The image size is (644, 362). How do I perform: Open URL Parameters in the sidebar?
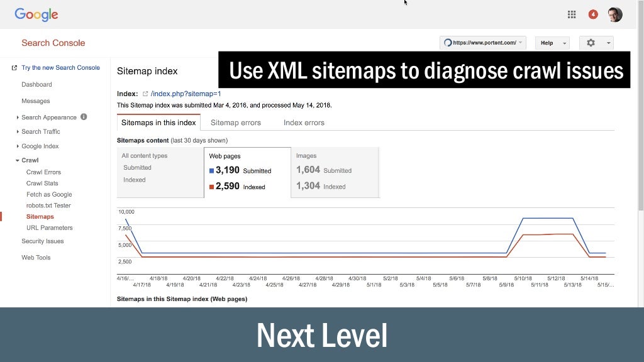(x=49, y=228)
